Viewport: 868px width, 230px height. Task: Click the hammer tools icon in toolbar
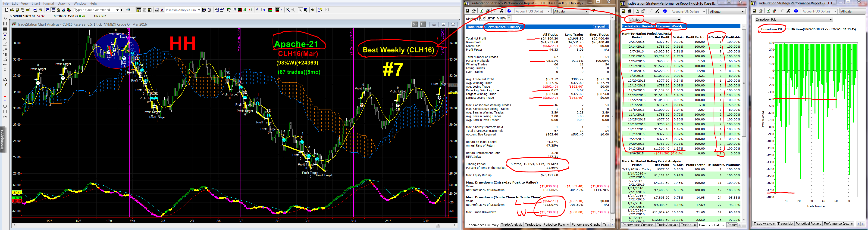click(x=313, y=10)
